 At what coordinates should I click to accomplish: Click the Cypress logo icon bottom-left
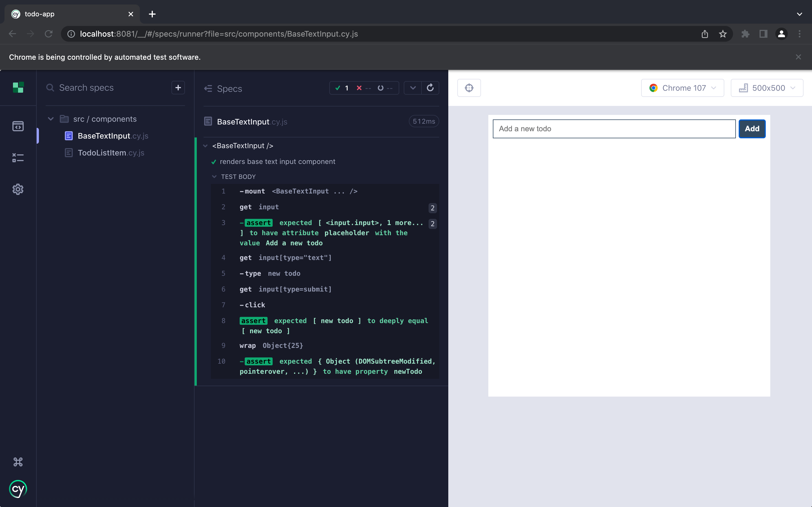click(17, 489)
